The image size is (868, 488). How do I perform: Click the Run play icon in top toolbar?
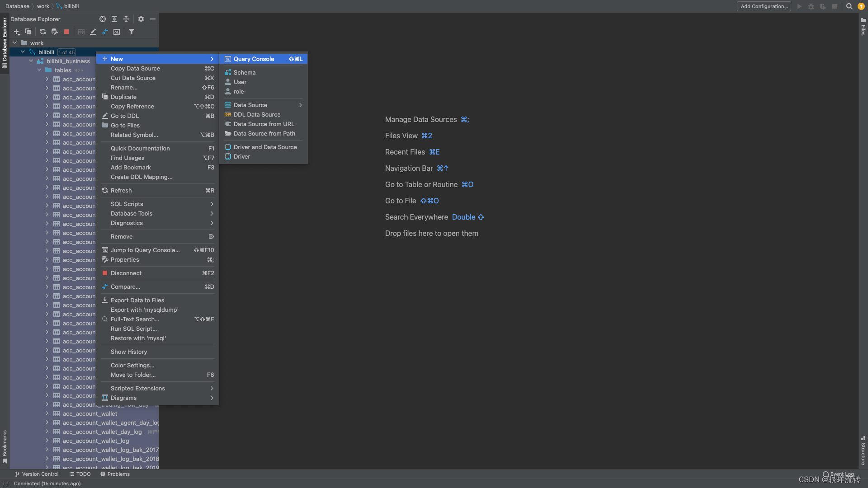(799, 6)
